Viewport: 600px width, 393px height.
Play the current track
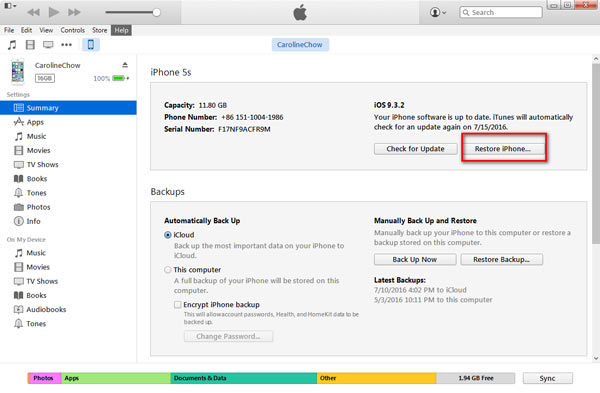tap(54, 12)
